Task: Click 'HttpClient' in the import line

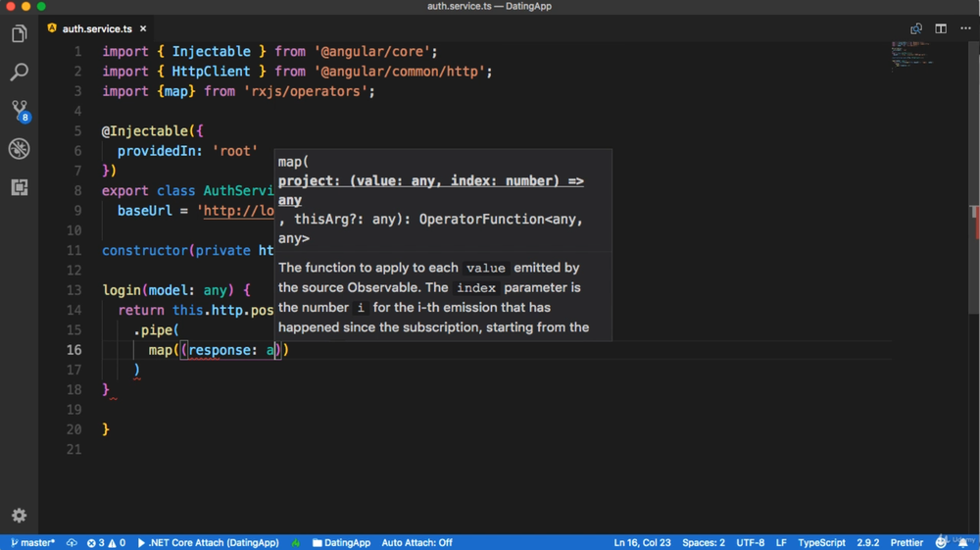Action: (212, 72)
